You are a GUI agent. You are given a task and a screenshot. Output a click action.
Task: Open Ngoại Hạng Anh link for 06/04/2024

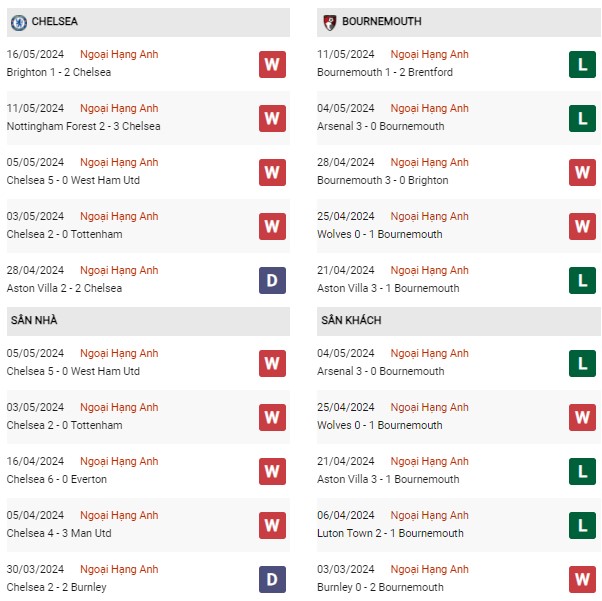(x=429, y=515)
